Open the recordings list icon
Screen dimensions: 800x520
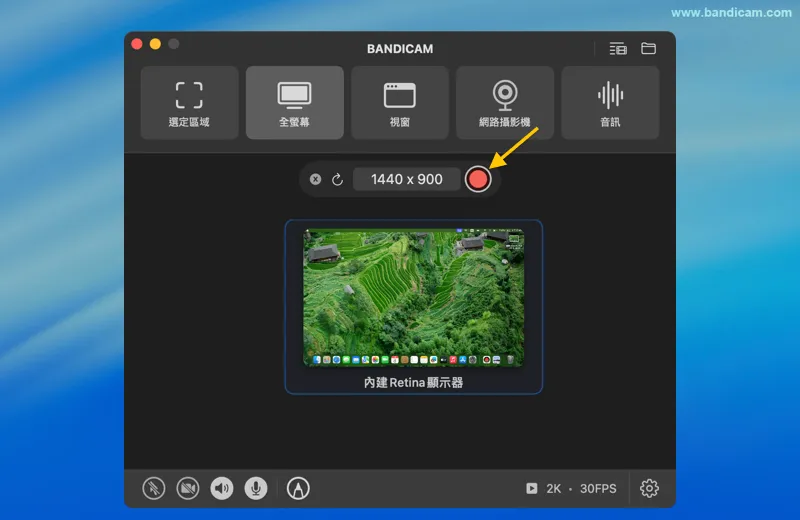[x=618, y=48]
